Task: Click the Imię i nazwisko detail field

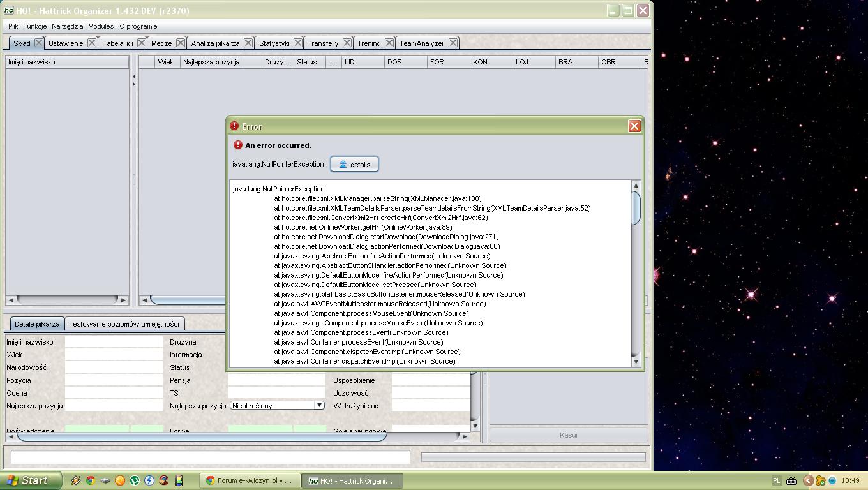Action: pyautogui.click(x=114, y=342)
